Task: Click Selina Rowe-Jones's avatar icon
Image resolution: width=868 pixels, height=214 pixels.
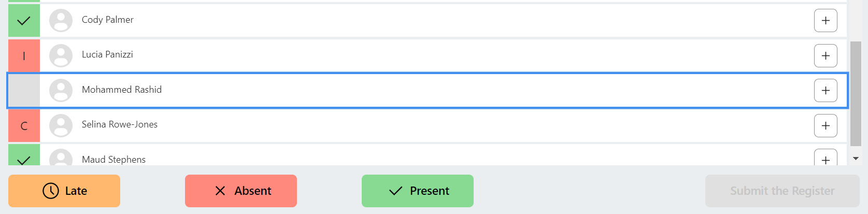Action: click(x=61, y=125)
